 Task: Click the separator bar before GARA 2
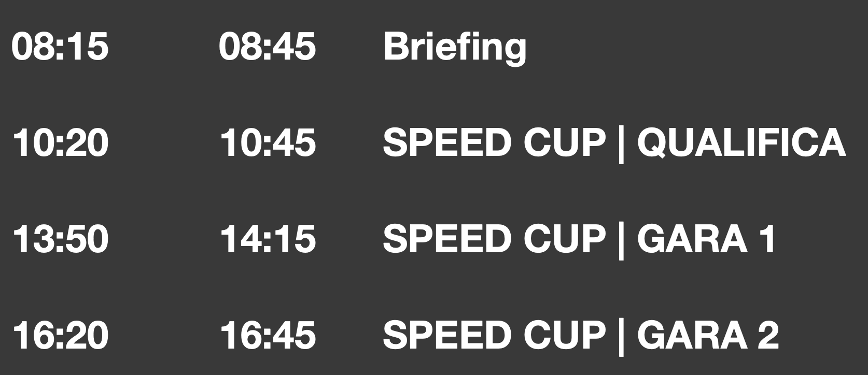click(x=621, y=336)
